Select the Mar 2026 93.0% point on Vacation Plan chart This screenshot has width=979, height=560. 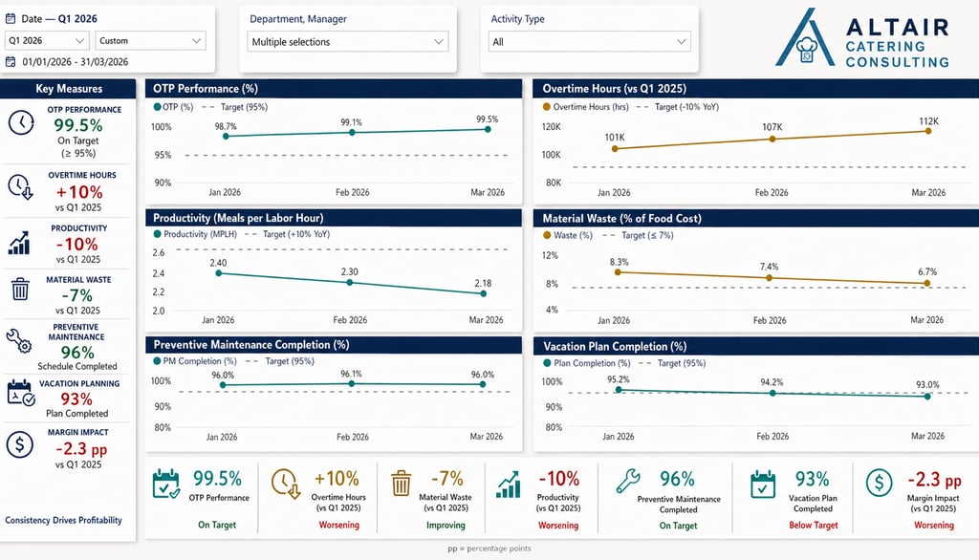tap(927, 397)
